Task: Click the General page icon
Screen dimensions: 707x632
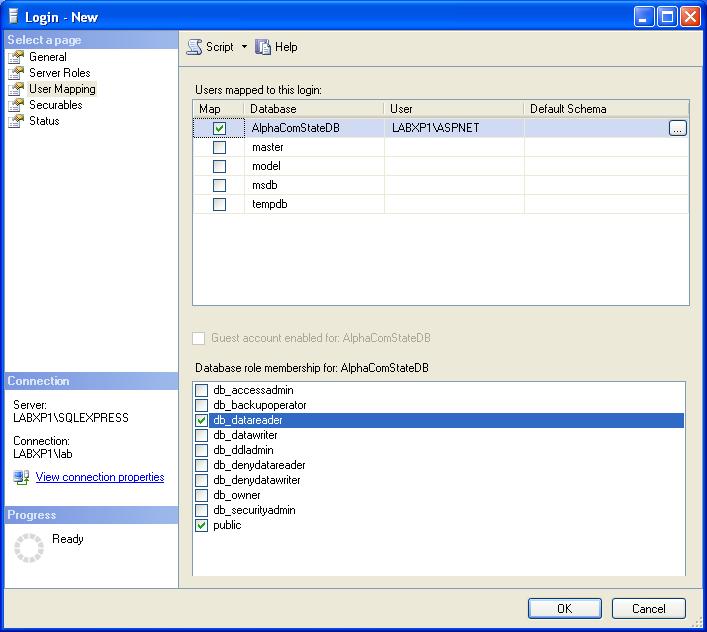Action: click(16, 57)
